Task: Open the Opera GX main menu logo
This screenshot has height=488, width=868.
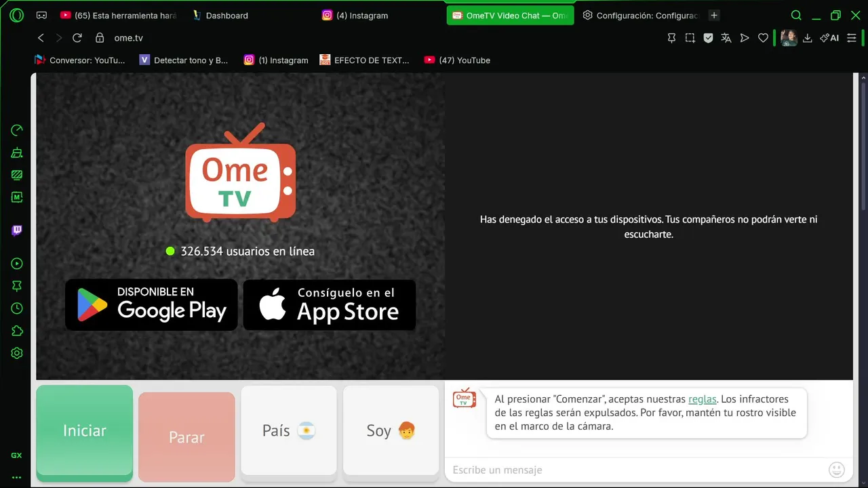Action: coord(17,15)
